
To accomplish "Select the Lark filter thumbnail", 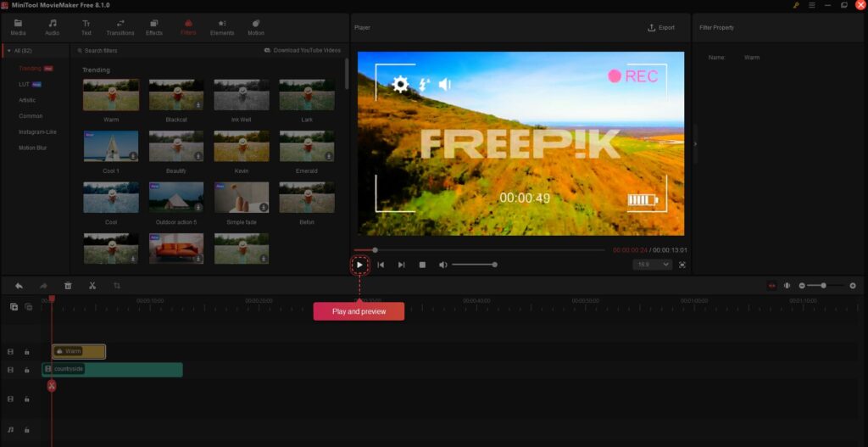I will [307, 95].
